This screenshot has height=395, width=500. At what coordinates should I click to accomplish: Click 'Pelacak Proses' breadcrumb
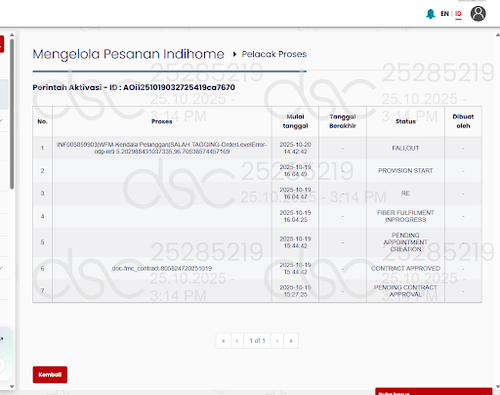[x=274, y=54]
